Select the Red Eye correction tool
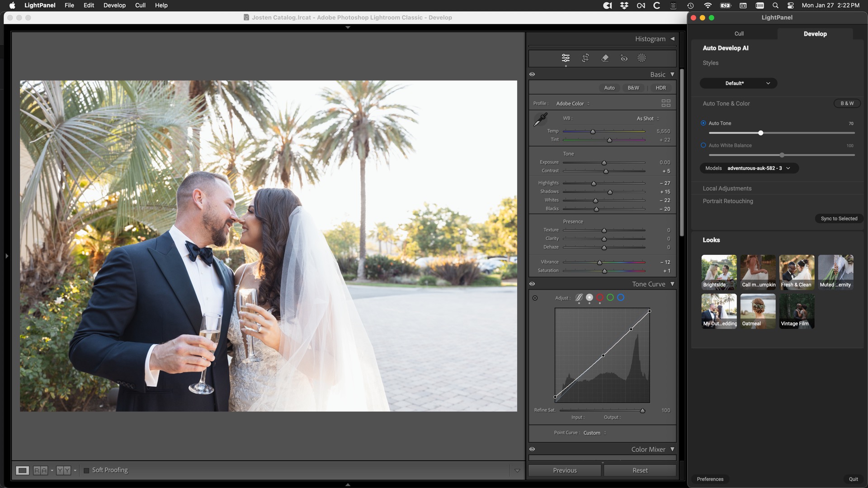 (624, 58)
